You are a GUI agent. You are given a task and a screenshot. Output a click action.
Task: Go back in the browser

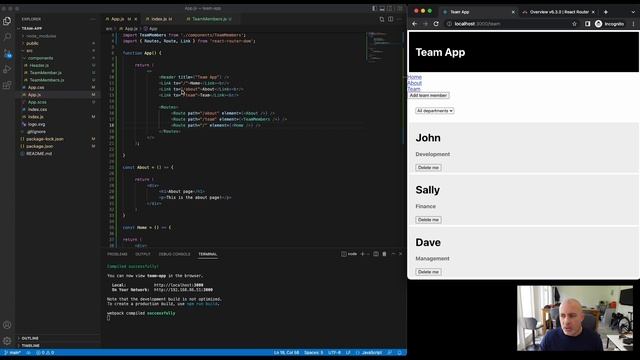[x=415, y=24]
